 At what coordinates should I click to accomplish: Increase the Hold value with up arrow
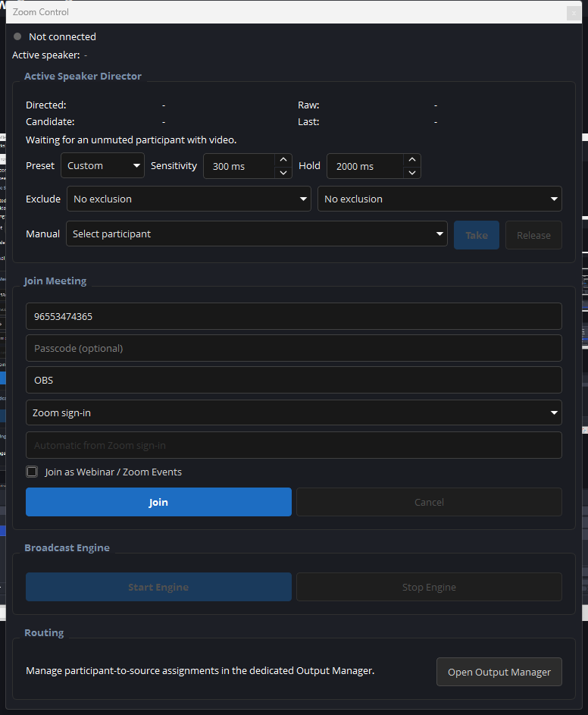click(x=412, y=159)
